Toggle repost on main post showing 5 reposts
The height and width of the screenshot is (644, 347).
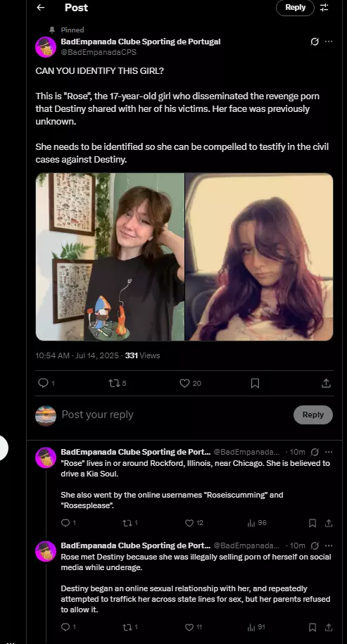pyautogui.click(x=114, y=383)
